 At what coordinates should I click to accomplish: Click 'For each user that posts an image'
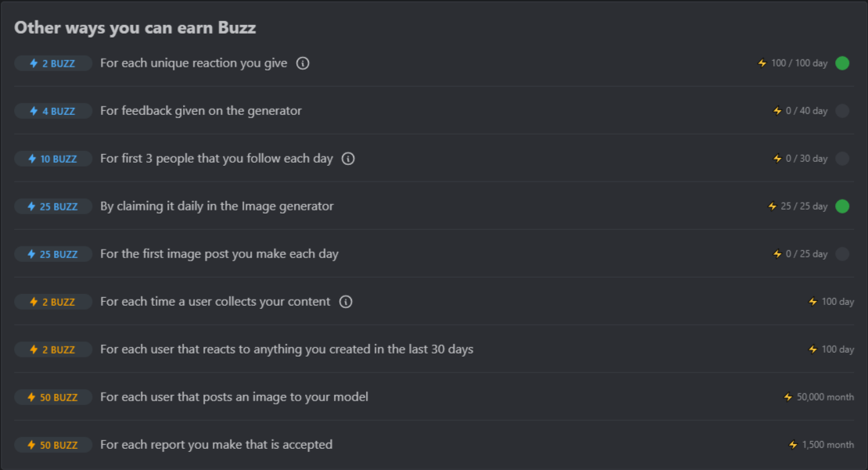[x=234, y=397]
